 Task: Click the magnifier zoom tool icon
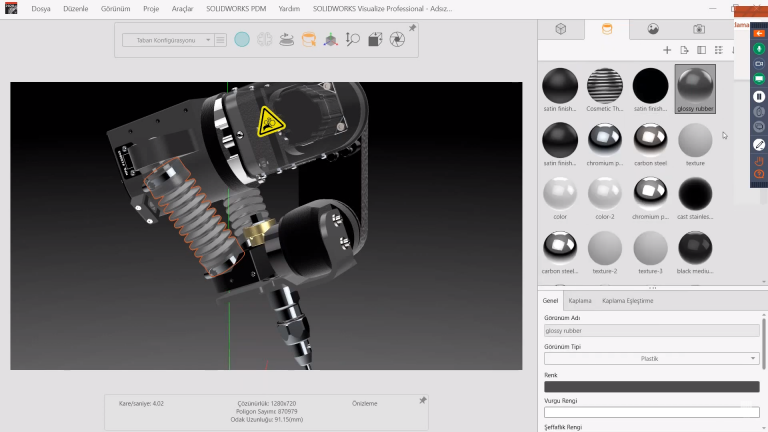click(352, 40)
